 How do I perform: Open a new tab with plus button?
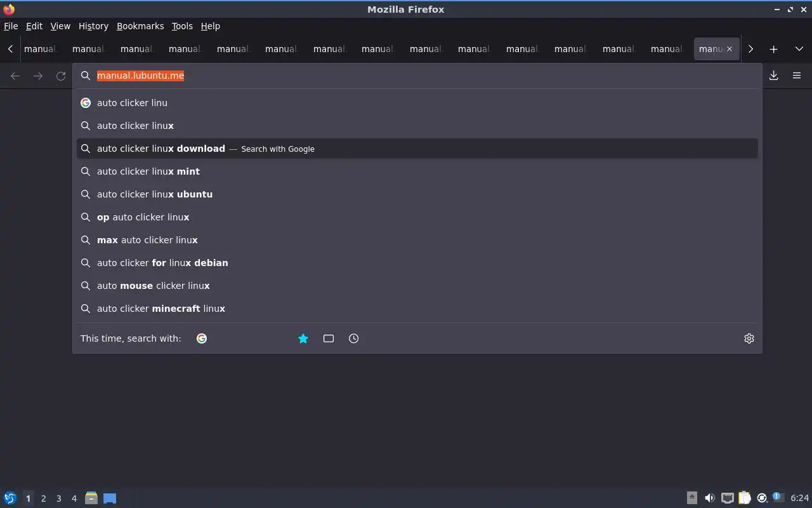pyautogui.click(x=773, y=49)
